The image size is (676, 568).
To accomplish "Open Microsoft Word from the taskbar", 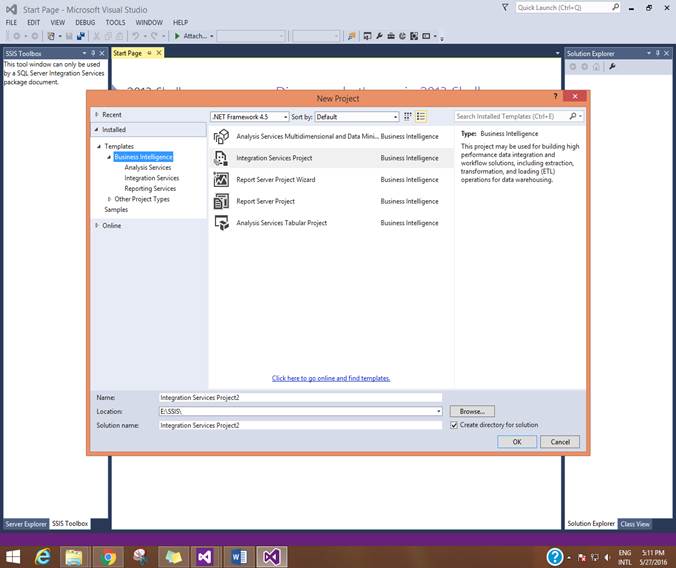I will (238, 556).
